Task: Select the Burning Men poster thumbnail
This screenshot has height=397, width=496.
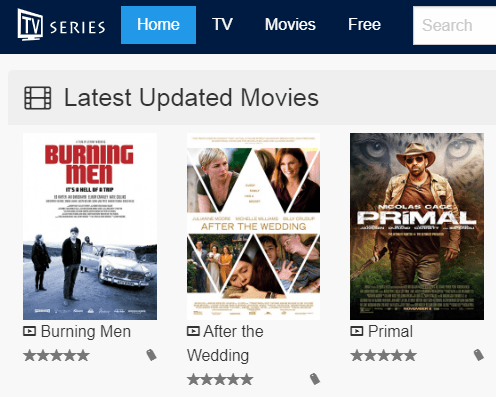Action: tap(90, 226)
